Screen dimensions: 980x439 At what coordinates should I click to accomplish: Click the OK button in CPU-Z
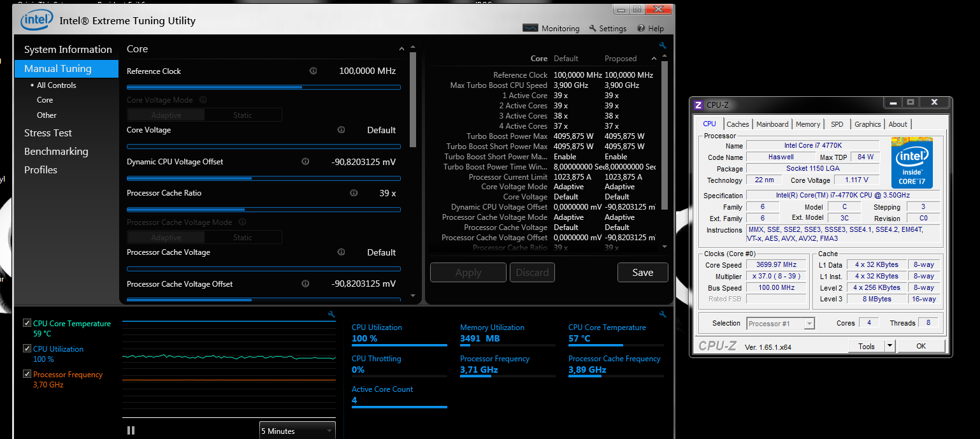[921, 346]
